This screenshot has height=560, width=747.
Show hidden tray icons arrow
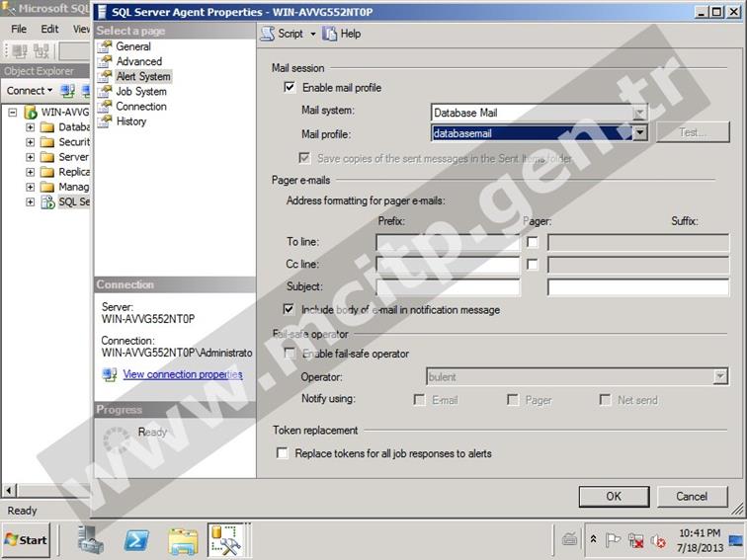pos(594,539)
